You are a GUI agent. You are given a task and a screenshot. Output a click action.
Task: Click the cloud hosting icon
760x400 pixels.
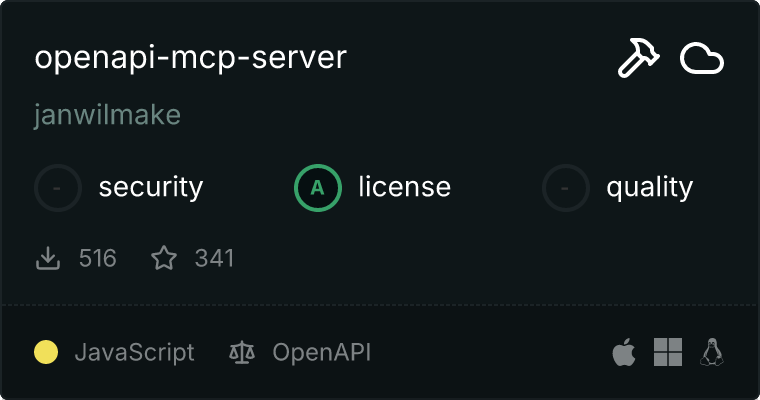(x=701, y=59)
